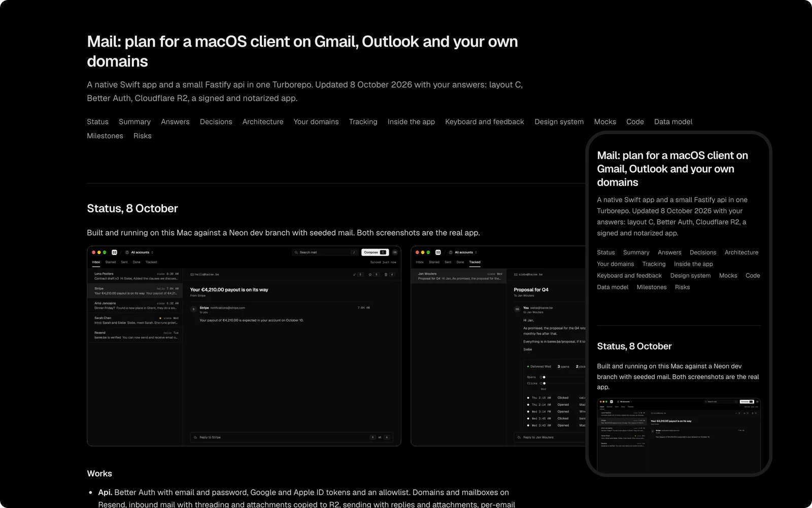The image size is (812, 508).
Task: Click the Search mail field
Action: pos(325,252)
